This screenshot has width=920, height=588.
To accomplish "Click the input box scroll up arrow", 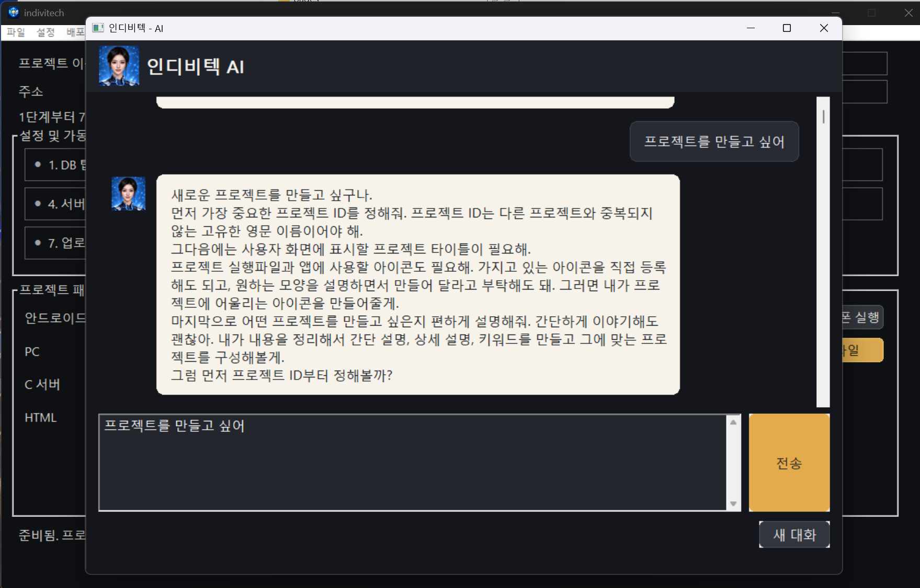I will 733,422.
